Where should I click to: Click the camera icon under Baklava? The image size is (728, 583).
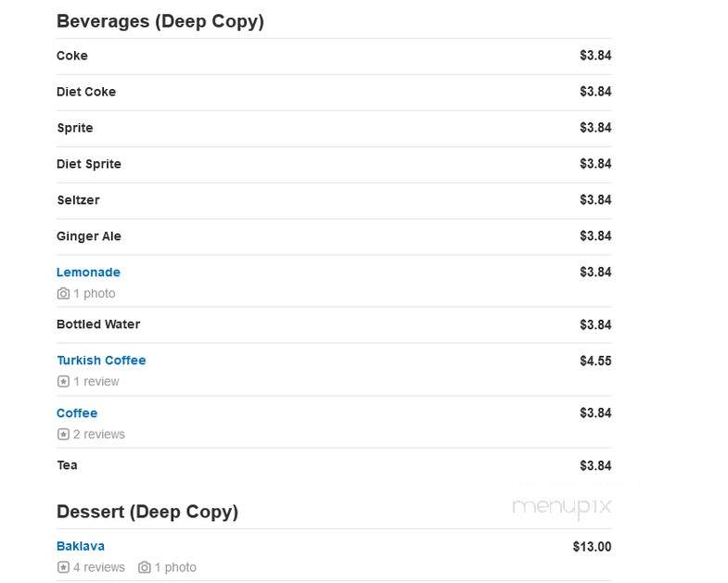click(x=145, y=567)
